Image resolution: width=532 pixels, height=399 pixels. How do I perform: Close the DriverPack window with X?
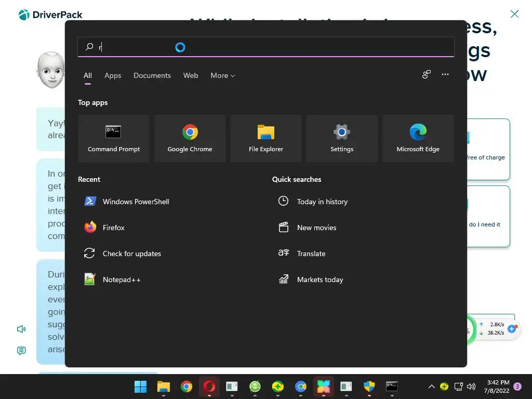coord(514,14)
